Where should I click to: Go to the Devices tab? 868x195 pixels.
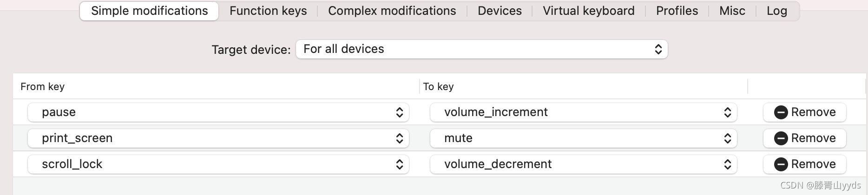pos(500,11)
